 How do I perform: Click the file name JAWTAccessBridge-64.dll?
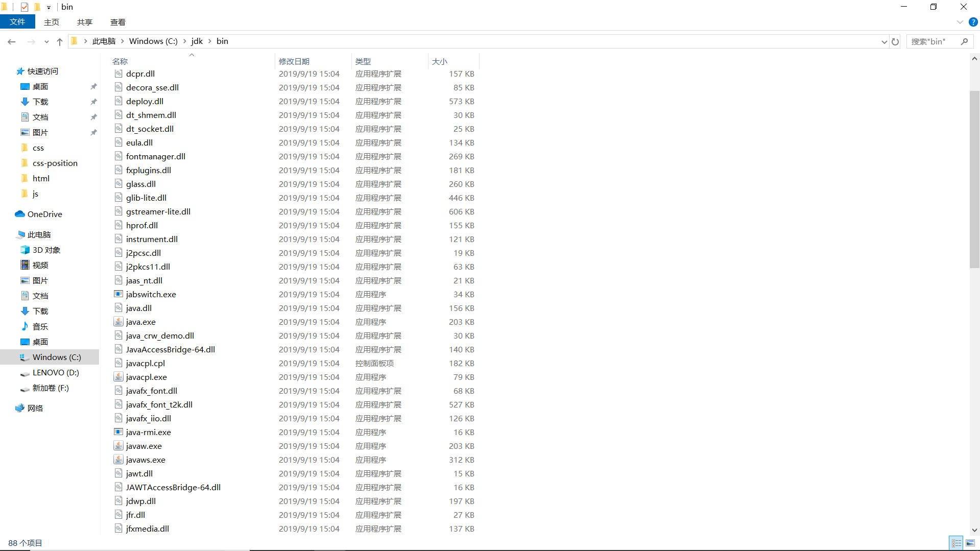(x=173, y=487)
